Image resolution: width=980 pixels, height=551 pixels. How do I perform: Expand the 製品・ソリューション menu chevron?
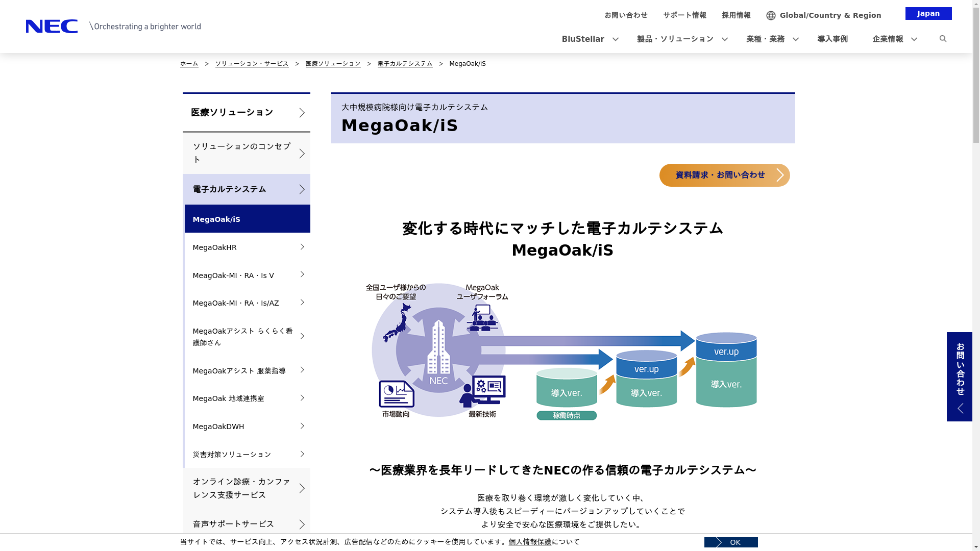pos(724,39)
